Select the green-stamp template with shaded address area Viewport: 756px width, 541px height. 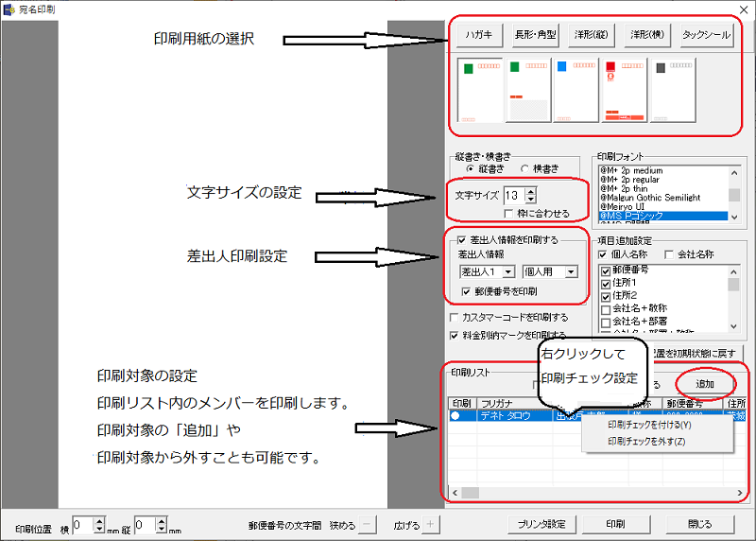[528, 90]
